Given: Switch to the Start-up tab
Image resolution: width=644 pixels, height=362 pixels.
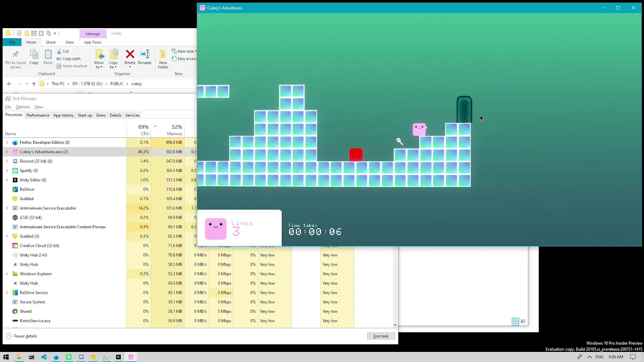Looking at the screenshot, I should click(85, 115).
